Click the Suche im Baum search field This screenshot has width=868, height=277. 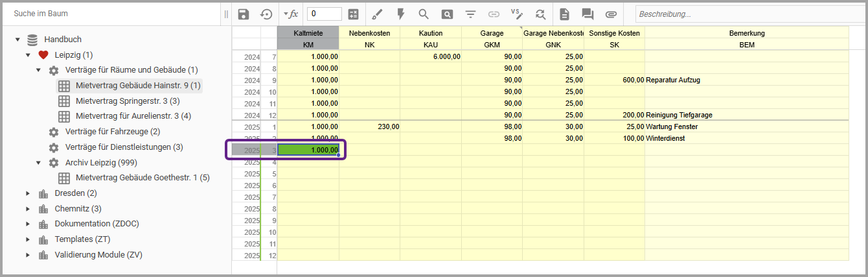point(110,14)
